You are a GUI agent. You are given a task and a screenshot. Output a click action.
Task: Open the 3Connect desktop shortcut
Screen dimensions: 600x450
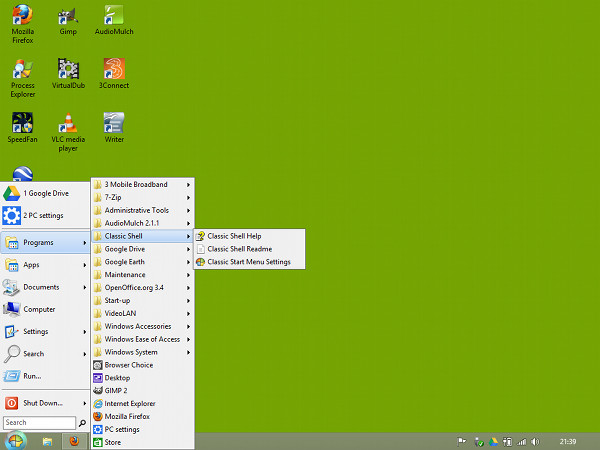114,74
